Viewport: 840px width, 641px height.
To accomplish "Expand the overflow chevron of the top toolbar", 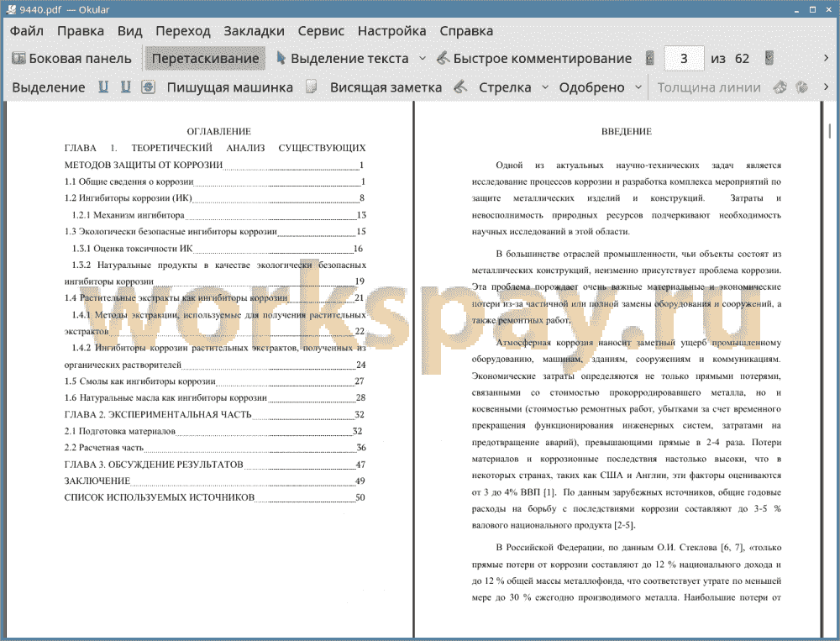I will [x=826, y=58].
